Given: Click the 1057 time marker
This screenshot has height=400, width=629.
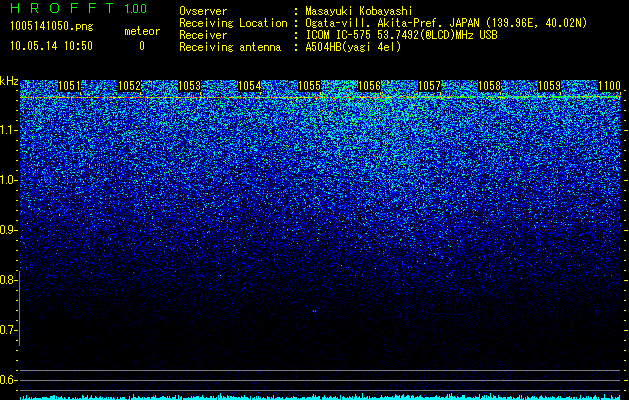Looking at the screenshot, I should tap(429, 86).
